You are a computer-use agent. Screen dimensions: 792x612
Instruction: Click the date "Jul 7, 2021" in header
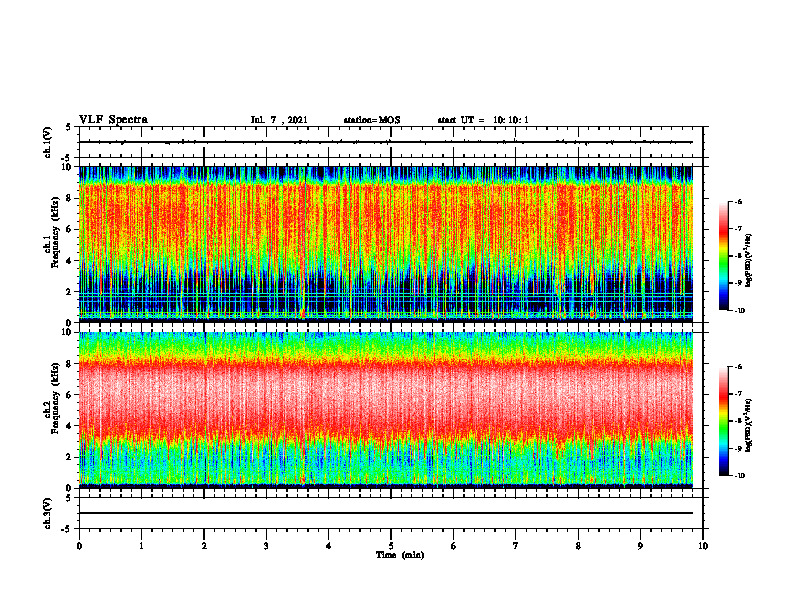[279, 120]
